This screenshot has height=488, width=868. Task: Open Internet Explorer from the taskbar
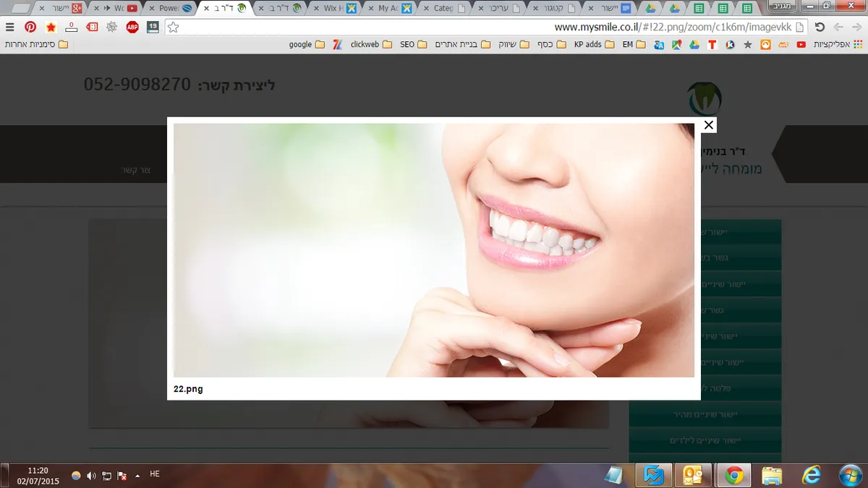click(x=811, y=475)
